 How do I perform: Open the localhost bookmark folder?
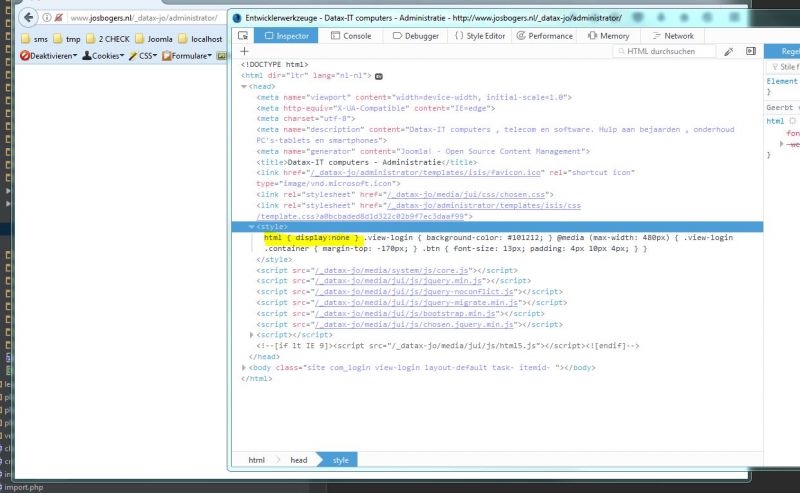point(201,39)
